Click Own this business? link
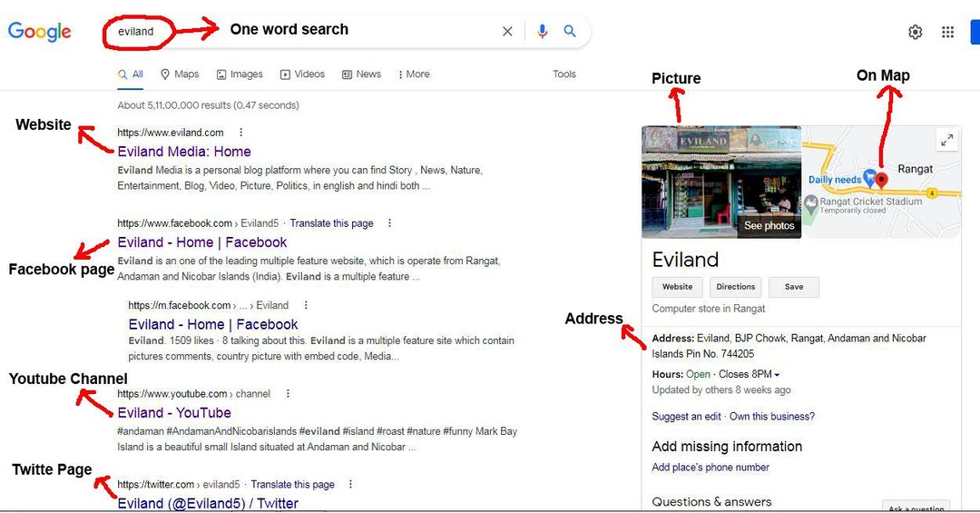The width and height of the screenshot is (980, 513). coord(772,416)
